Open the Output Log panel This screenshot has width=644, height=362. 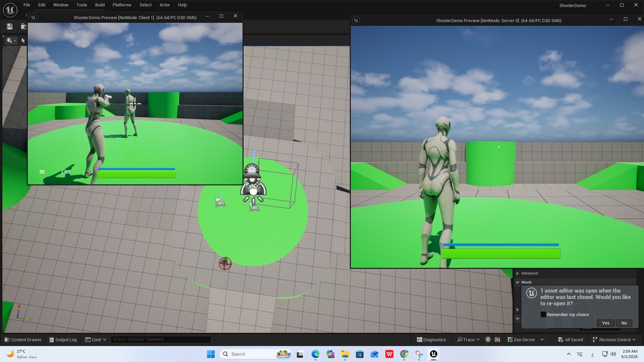pyautogui.click(x=62, y=339)
